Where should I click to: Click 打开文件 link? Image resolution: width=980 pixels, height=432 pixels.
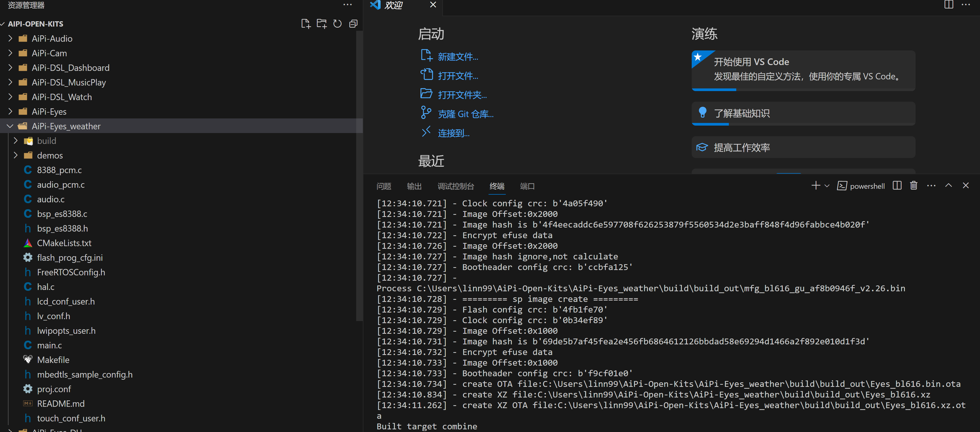point(458,76)
